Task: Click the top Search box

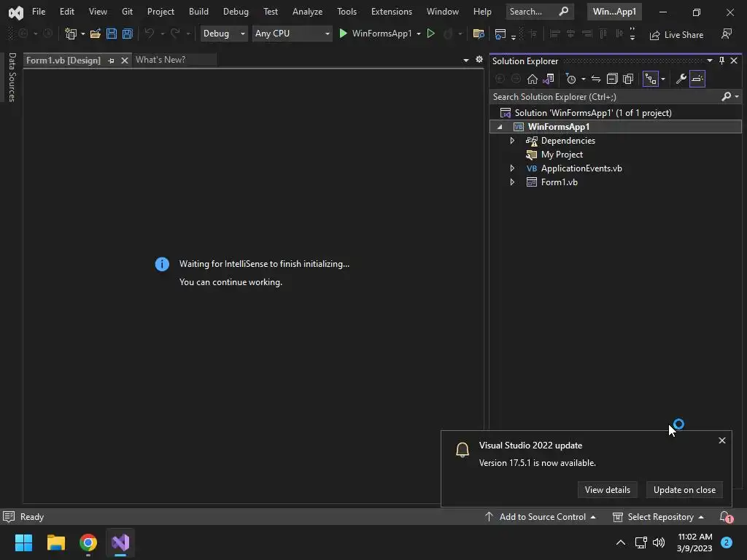Action: tap(539, 12)
